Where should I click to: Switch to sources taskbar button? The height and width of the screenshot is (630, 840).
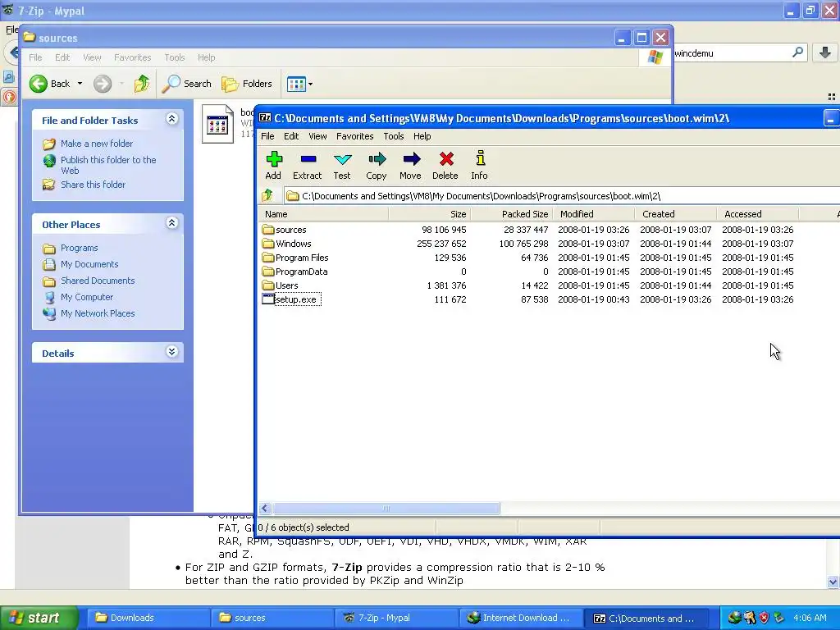point(271,618)
